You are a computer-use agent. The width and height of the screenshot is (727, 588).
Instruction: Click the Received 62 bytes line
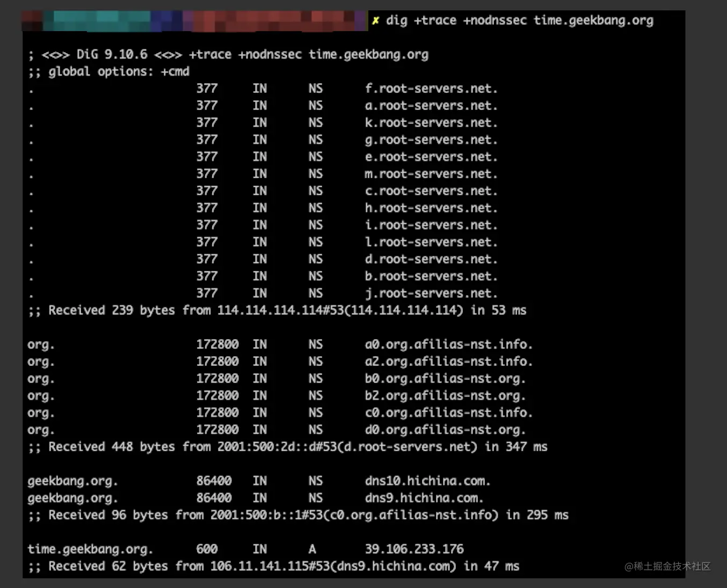point(274,567)
